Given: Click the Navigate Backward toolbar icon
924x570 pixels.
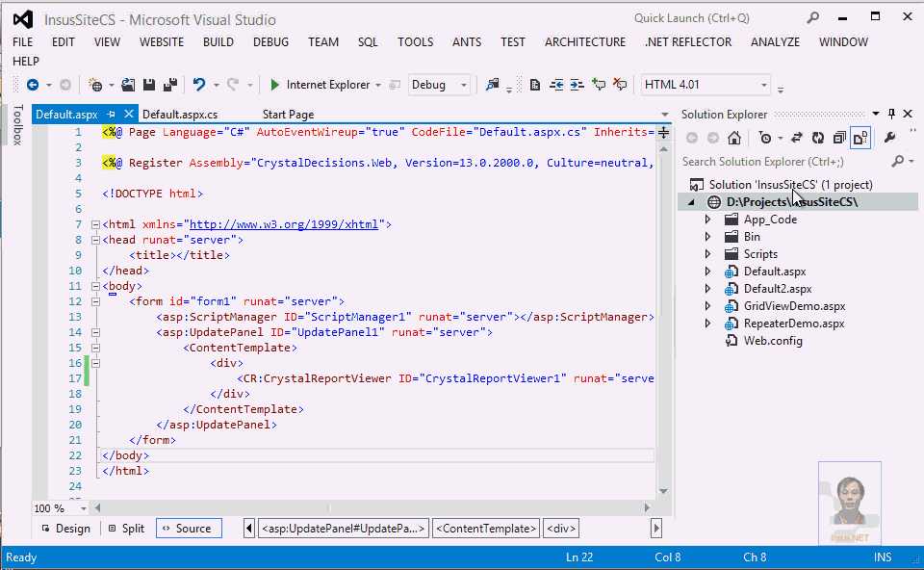Looking at the screenshot, I should click(33, 85).
